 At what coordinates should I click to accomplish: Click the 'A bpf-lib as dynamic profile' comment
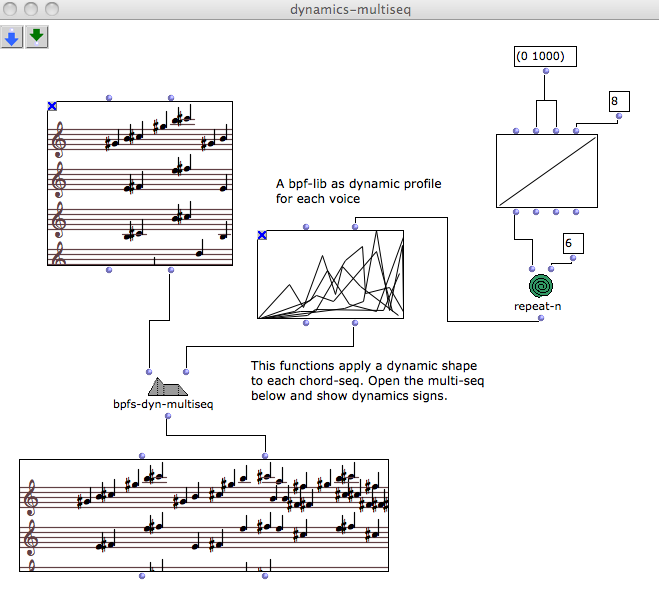click(x=358, y=191)
